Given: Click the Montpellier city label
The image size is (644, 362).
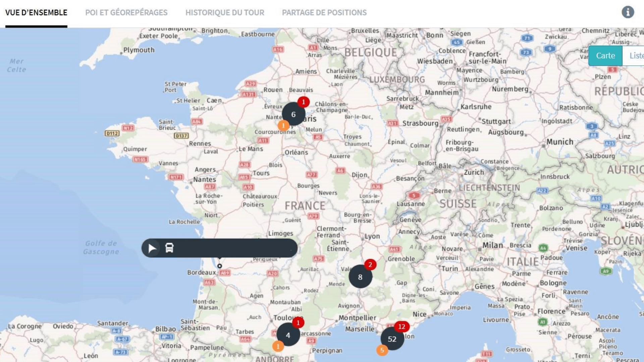Looking at the screenshot, I should tap(357, 318).
